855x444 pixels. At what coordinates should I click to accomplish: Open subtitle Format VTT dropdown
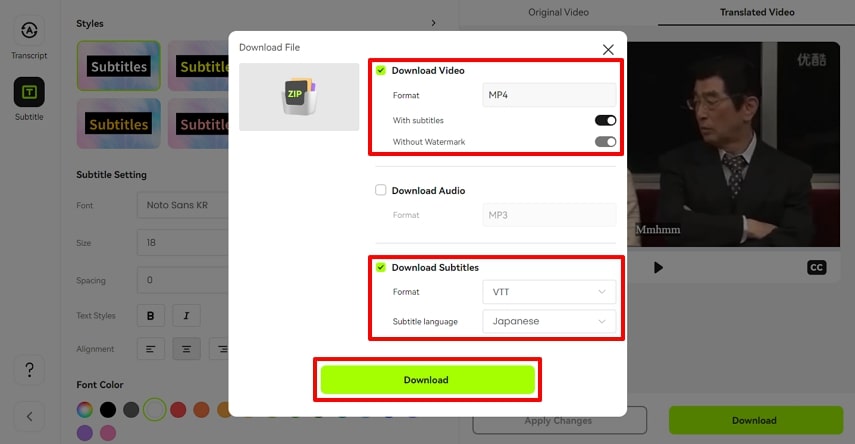point(549,292)
